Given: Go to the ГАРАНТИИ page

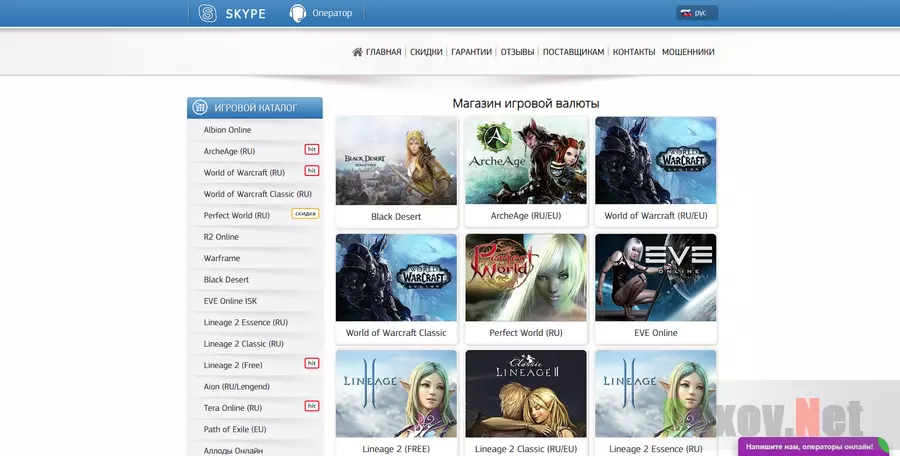Looking at the screenshot, I should pos(471,52).
